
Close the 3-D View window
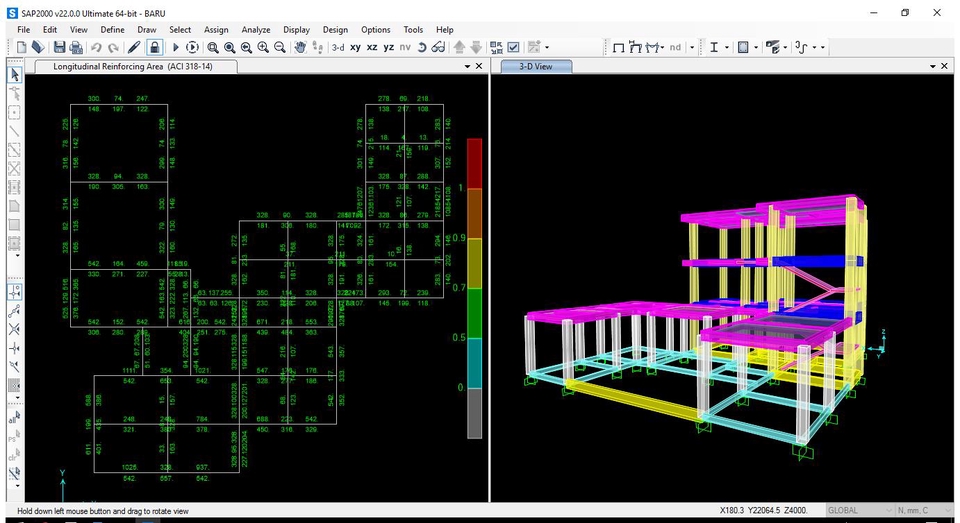945,66
